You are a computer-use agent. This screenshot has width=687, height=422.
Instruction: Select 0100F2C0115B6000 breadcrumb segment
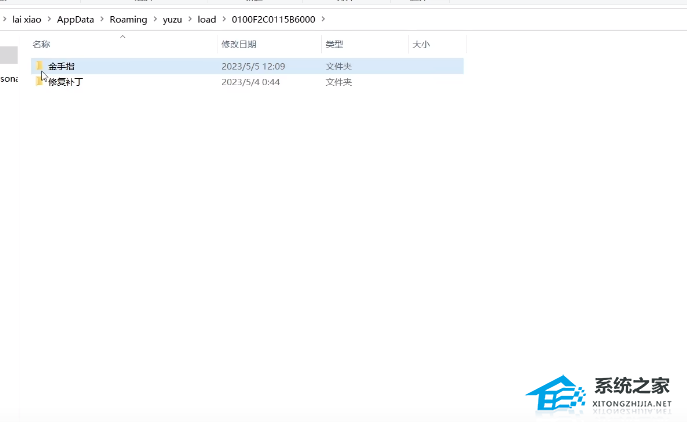tap(273, 19)
